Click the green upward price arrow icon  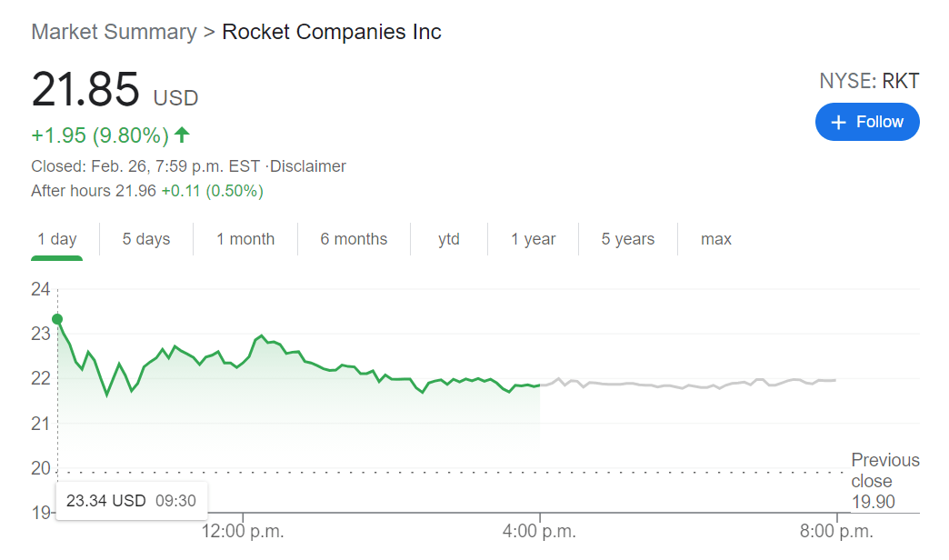pyautogui.click(x=181, y=135)
